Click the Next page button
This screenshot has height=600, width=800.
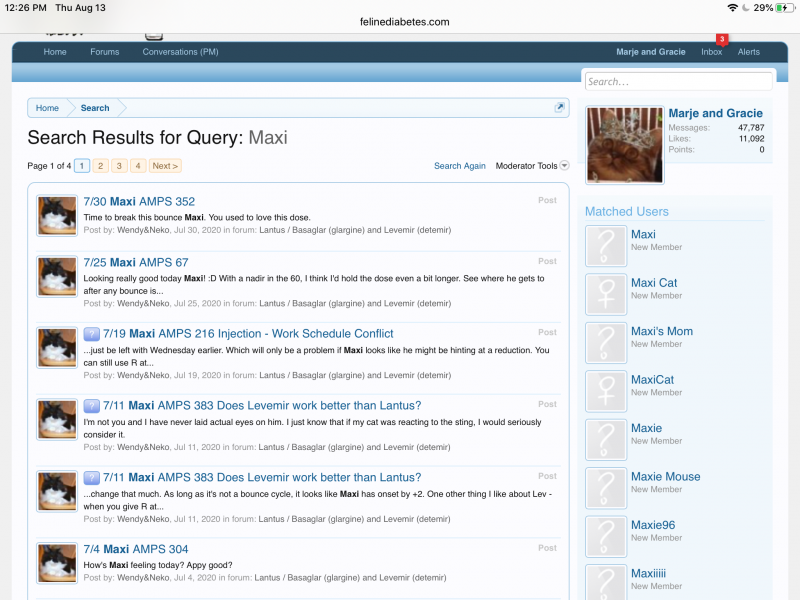coord(165,166)
